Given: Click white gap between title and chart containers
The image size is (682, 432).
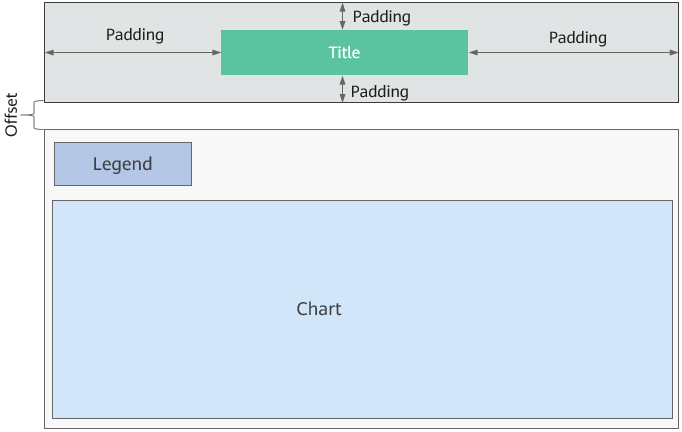Looking at the screenshot, I should 361,116.
